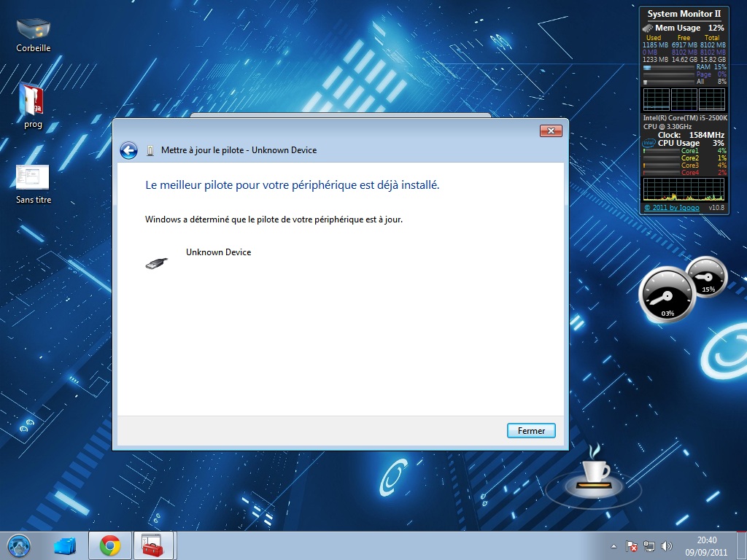Click the network status tray icon
The height and width of the screenshot is (560, 747).
(x=649, y=546)
